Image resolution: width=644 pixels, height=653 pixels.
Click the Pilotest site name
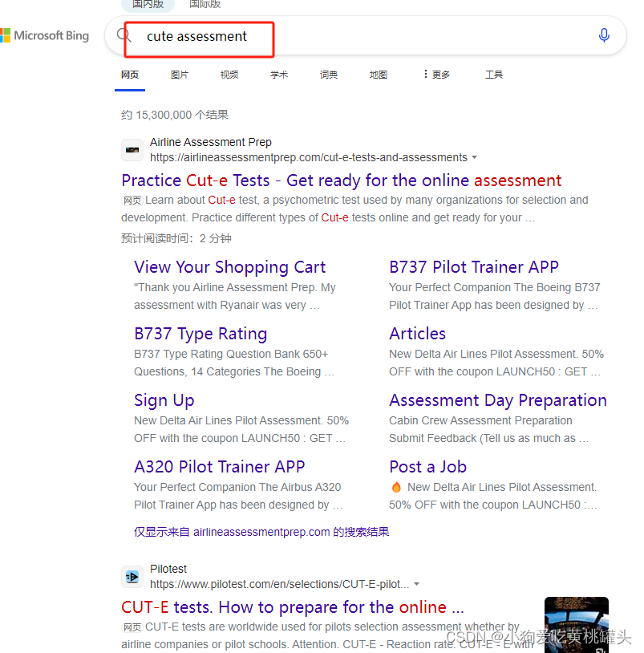168,569
